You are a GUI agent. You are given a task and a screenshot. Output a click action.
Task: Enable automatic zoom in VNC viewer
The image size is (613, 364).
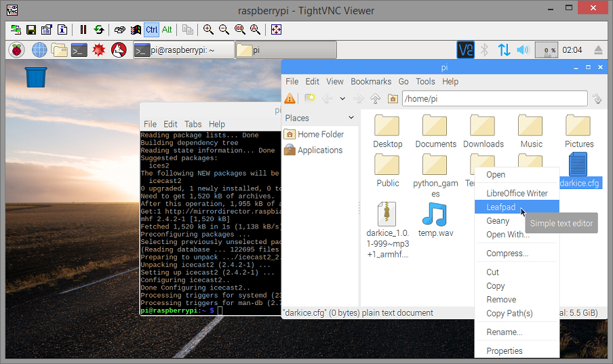(255, 30)
